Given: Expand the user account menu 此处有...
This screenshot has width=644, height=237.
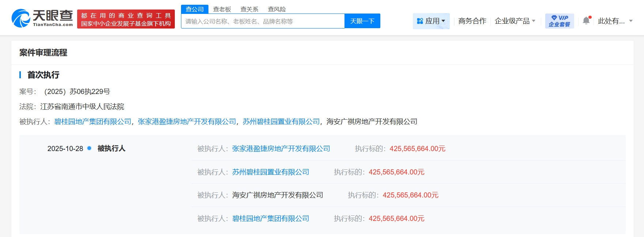Looking at the screenshot, I should point(615,21).
